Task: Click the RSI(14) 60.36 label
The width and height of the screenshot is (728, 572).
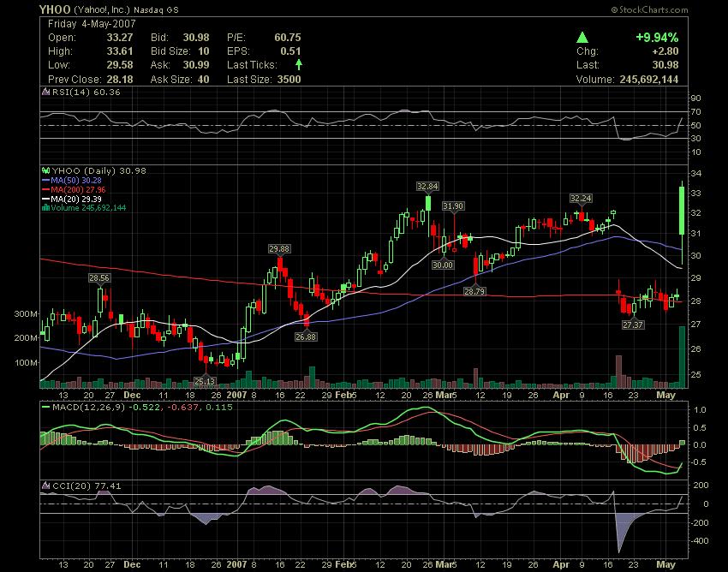Action: [86, 92]
